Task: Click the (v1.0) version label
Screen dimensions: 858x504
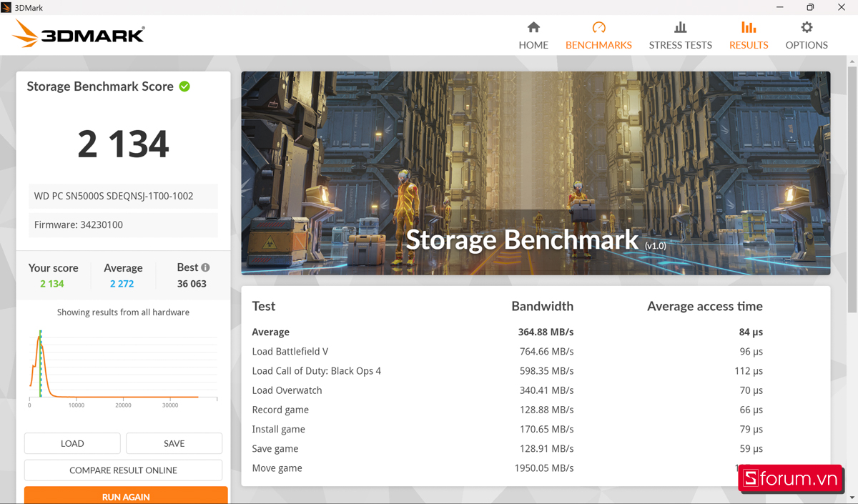Action: tap(655, 245)
